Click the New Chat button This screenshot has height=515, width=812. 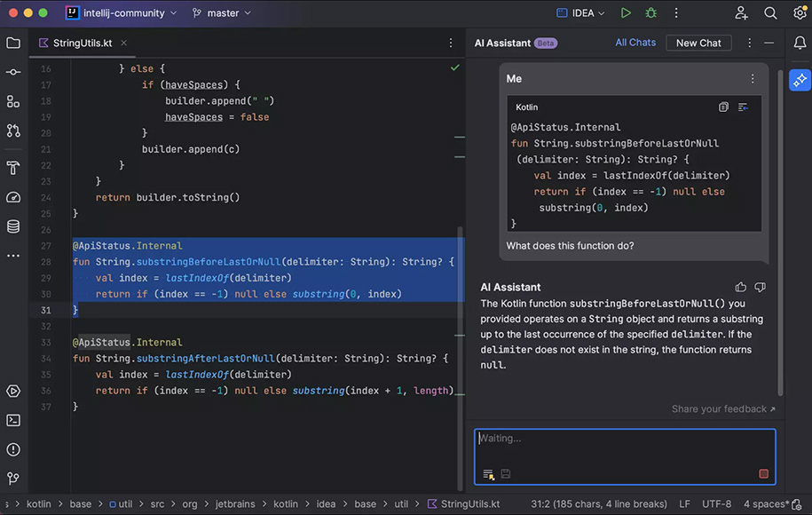pos(698,43)
